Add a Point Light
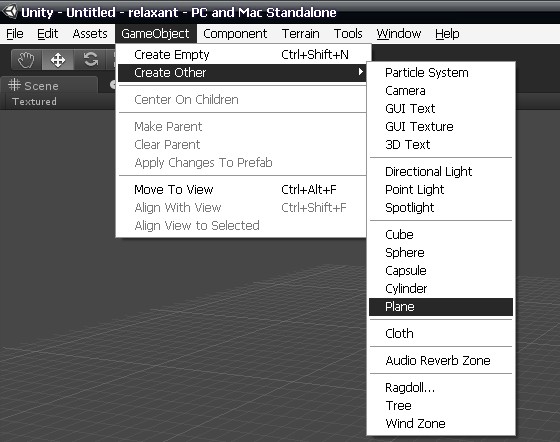 (x=441, y=190)
